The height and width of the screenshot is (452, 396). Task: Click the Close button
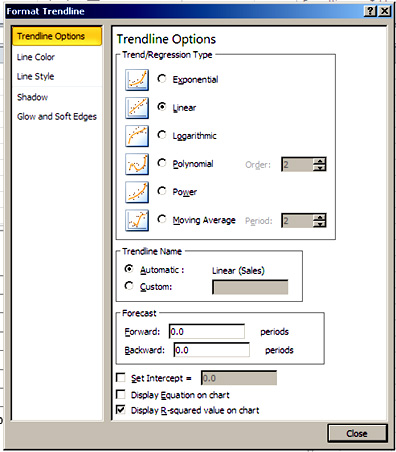click(357, 433)
